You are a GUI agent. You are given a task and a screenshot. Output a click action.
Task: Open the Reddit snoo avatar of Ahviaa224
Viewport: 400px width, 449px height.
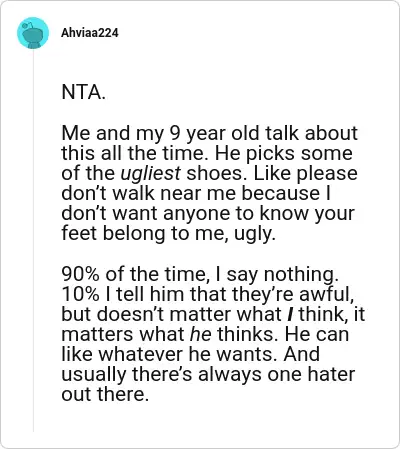coord(33,33)
